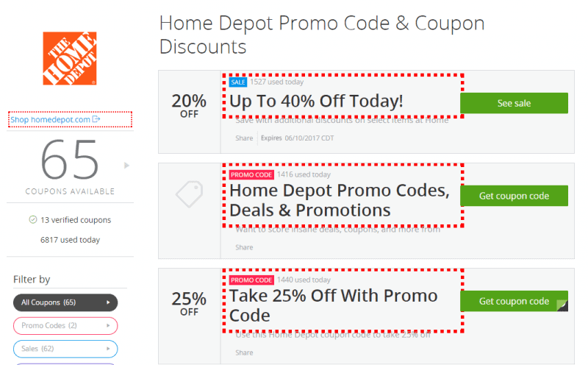
Task: Expand the arrow on Promo Codes filter
Action: coord(108,325)
